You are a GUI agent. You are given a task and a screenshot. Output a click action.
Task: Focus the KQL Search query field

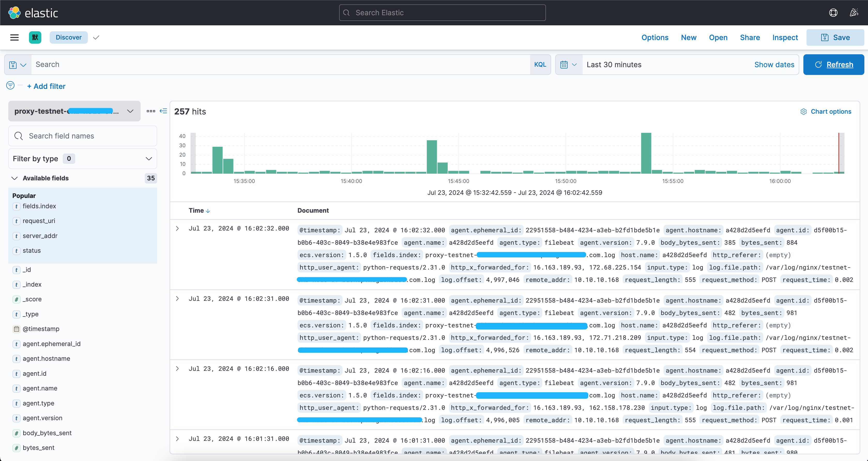click(x=281, y=65)
